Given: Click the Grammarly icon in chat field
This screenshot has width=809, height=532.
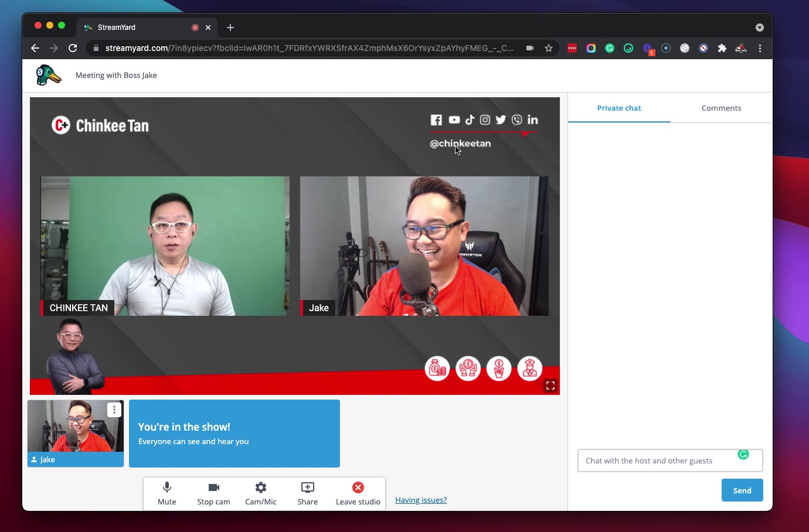Looking at the screenshot, I should pyautogui.click(x=743, y=454).
